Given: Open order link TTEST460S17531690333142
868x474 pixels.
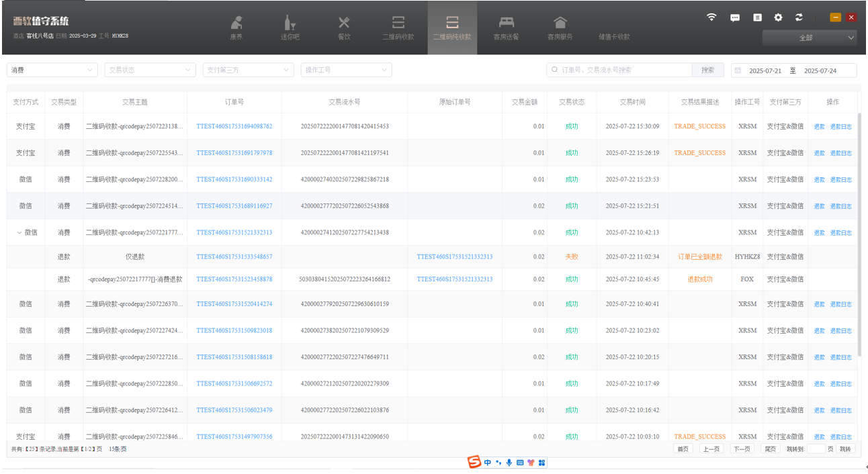Looking at the screenshot, I should pyautogui.click(x=234, y=179).
